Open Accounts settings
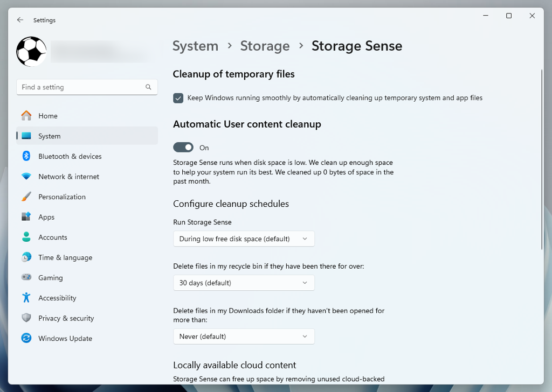552x392 pixels. (x=87, y=237)
